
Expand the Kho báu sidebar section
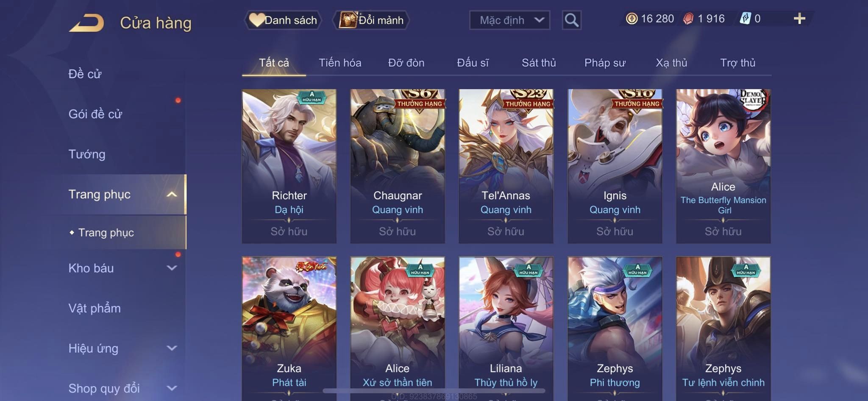tap(172, 268)
